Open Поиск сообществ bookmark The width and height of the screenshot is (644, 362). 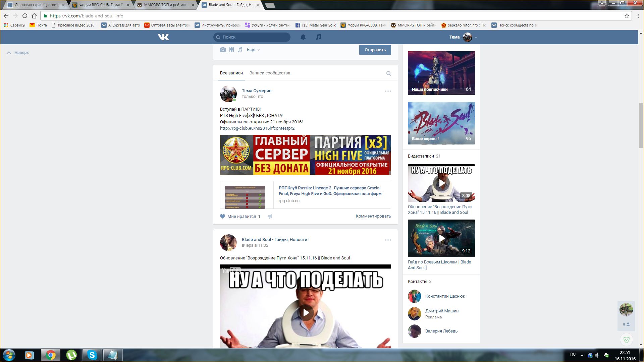pyautogui.click(x=514, y=25)
